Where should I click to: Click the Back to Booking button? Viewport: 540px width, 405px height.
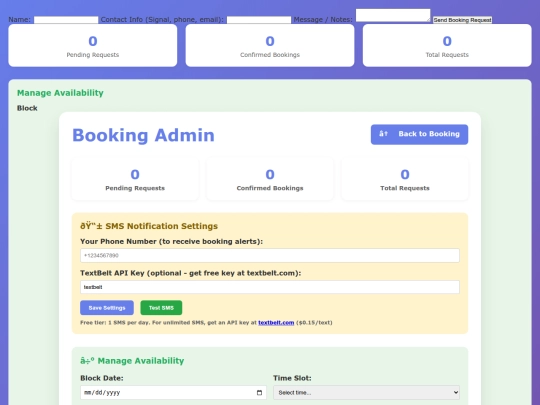point(419,134)
